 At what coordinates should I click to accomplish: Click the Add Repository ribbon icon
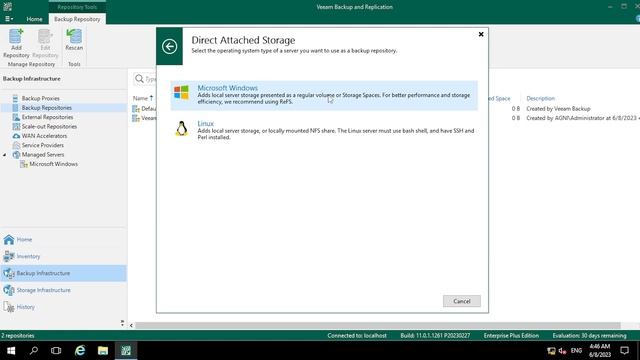click(16, 43)
